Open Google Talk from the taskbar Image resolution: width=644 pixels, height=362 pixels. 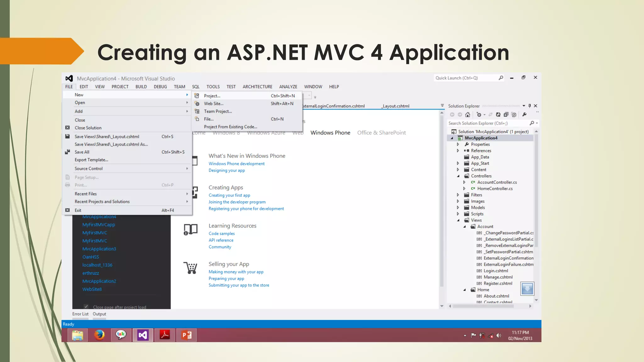click(x=121, y=335)
